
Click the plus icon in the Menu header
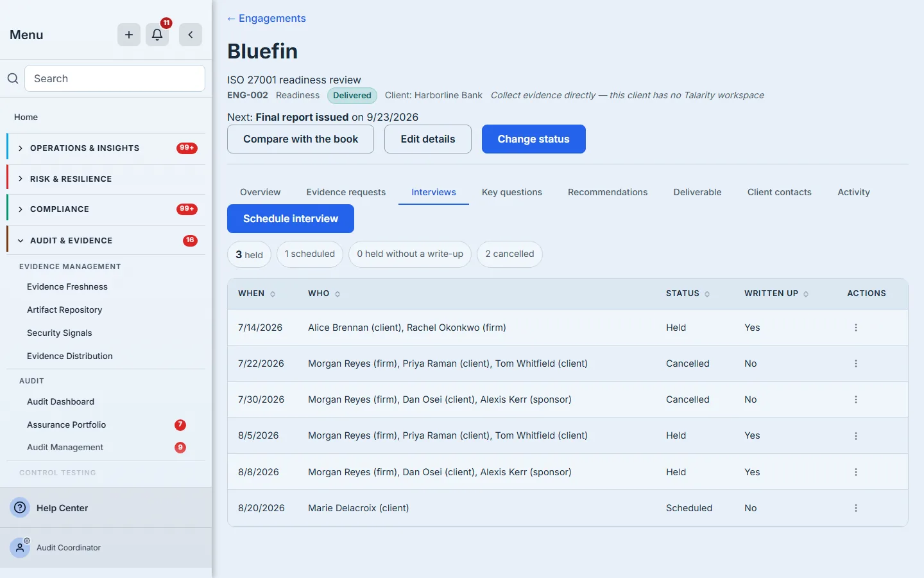129,35
